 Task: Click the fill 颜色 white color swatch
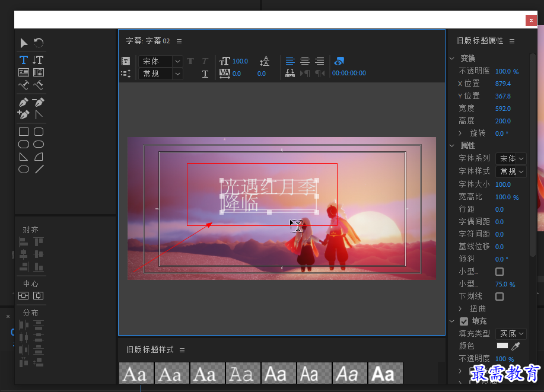[502, 346]
